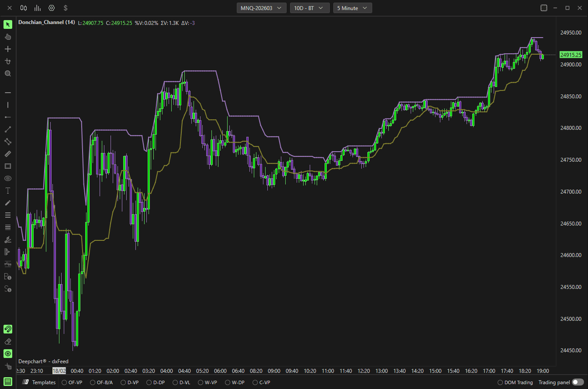The height and width of the screenshot is (389, 588).
Task: Enable the DOM Trading radio option
Action: [x=515, y=382]
